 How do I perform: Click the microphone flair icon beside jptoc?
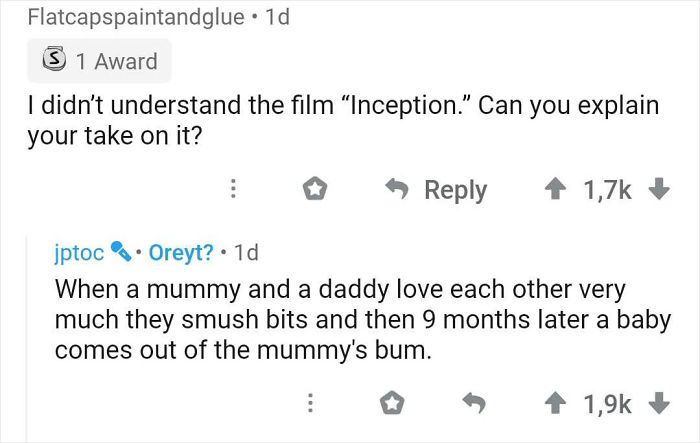tap(121, 253)
